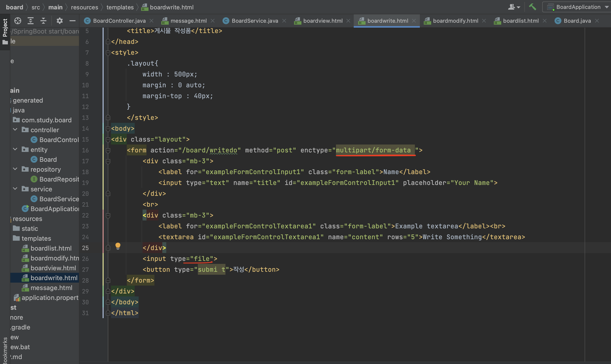This screenshot has width=611, height=364.
Task: Click the yellow lightbulb intention icon
Action: pos(118,246)
